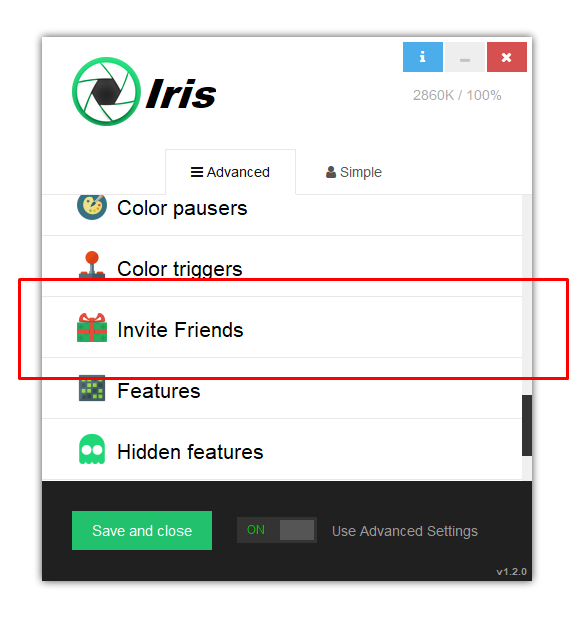Open the Hidden features section
The height and width of the screenshot is (627, 576).
(x=282, y=449)
